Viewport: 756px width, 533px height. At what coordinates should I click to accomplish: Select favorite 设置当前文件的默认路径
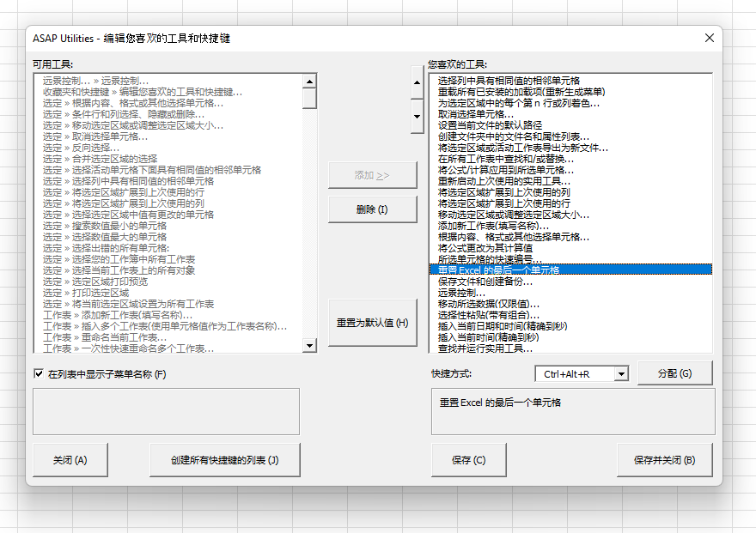pyautogui.click(x=490, y=125)
